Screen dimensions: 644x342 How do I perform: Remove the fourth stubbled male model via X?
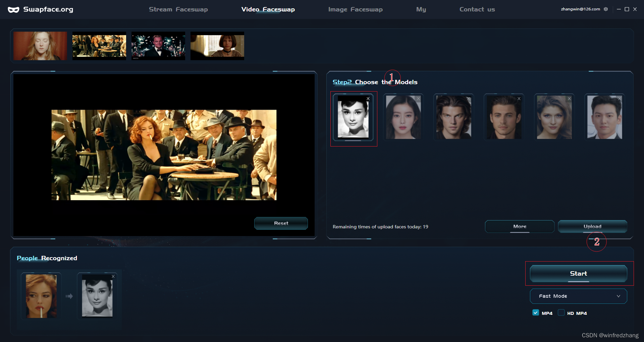pyautogui.click(x=519, y=99)
